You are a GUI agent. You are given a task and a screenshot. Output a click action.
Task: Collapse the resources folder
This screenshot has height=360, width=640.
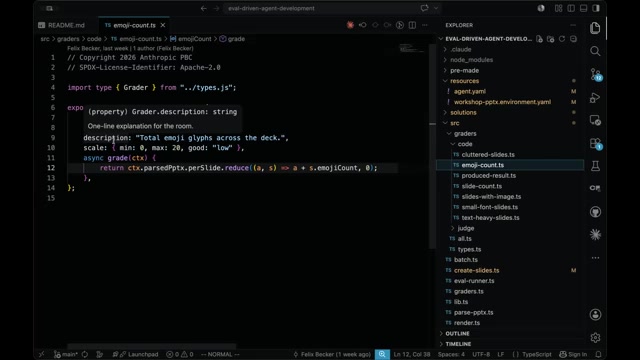[464, 81]
